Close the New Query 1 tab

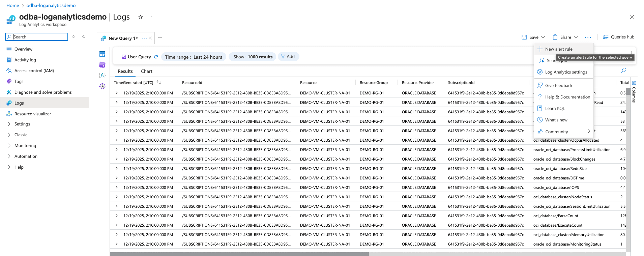point(150,38)
